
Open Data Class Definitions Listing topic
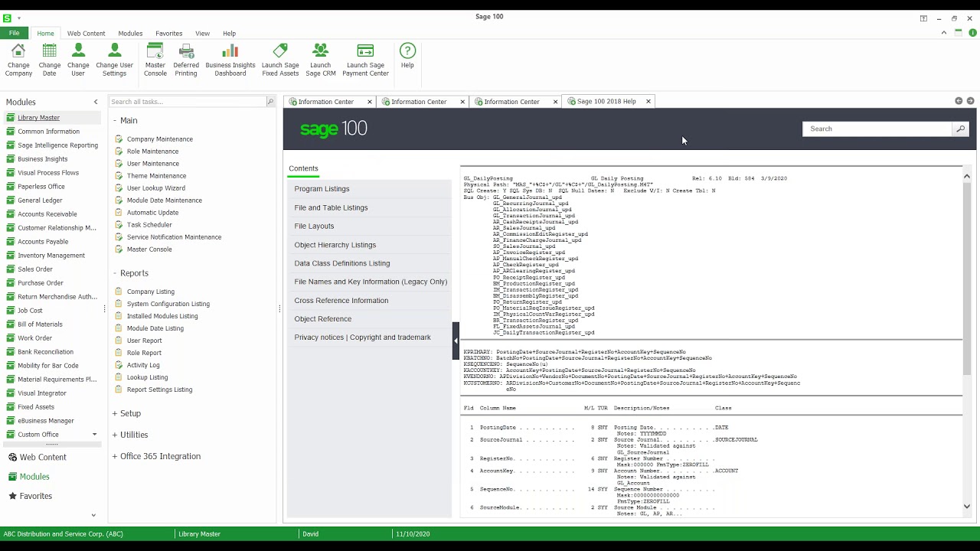(x=341, y=263)
